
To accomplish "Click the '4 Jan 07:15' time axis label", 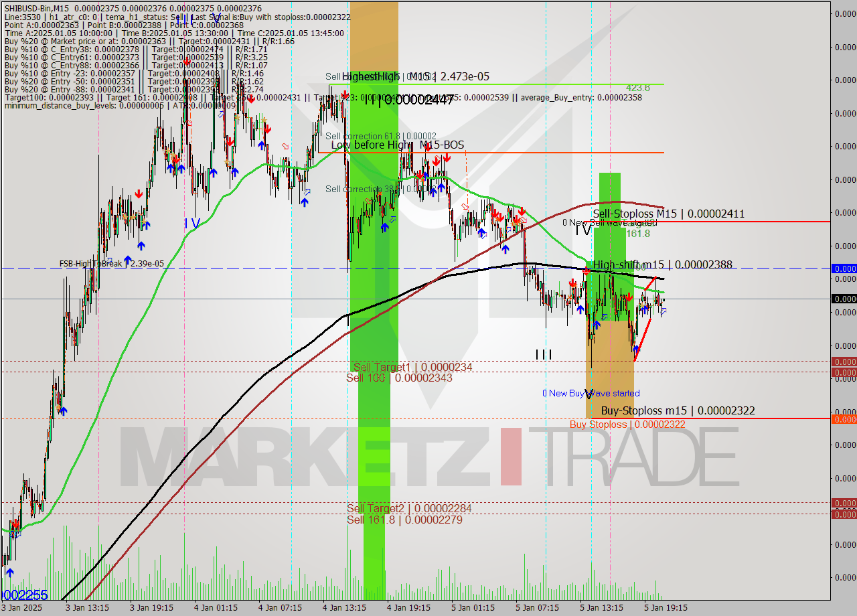I will [280, 608].
